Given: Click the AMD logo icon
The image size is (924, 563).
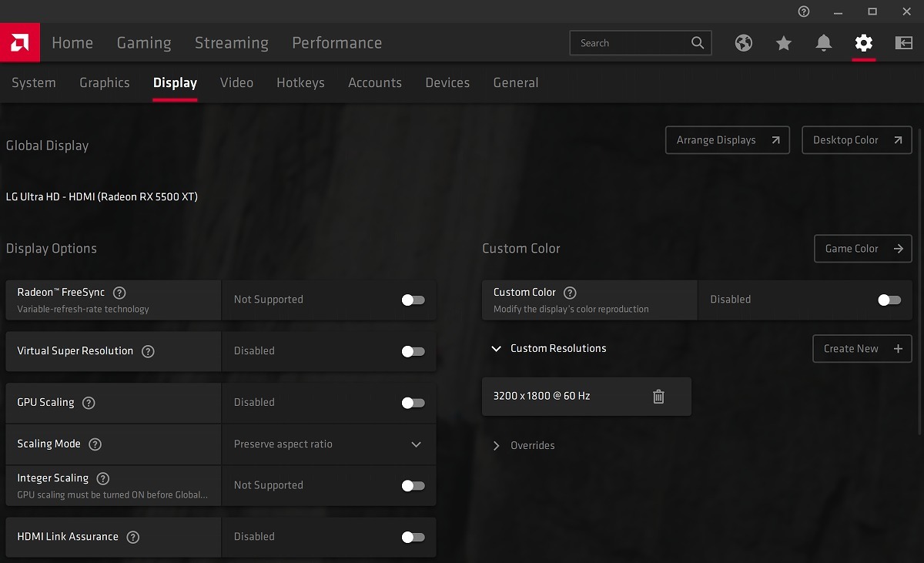Looking at the screenshot, I should 20,43.
